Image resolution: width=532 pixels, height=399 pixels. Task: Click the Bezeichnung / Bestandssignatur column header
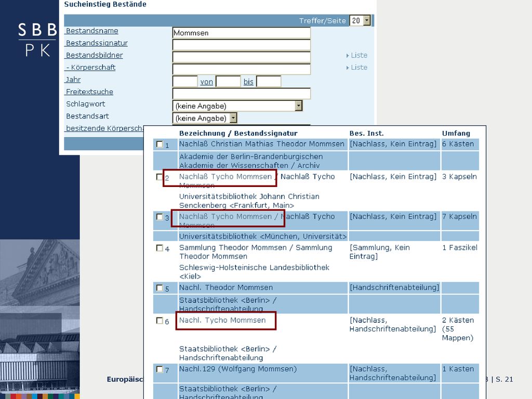pyautogui.click(x=238, y=134)
